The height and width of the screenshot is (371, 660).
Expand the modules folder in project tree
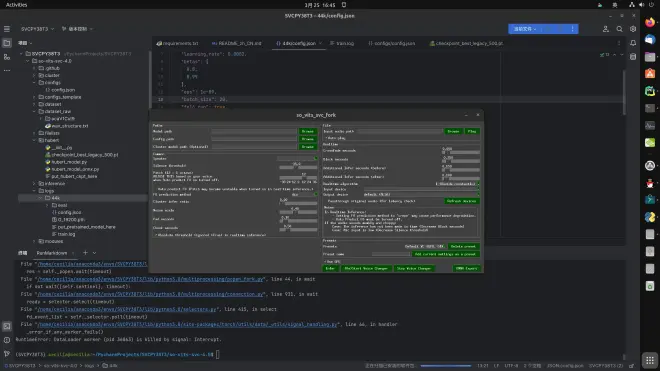pos(35,241)
